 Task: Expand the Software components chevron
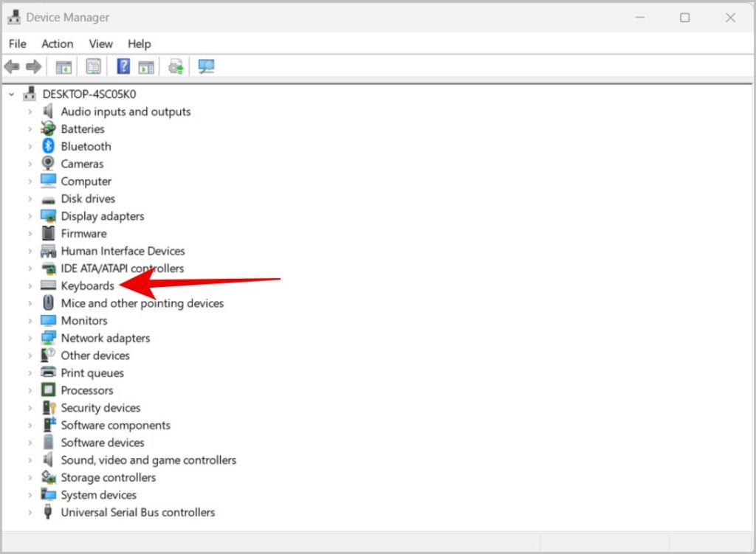click(x=30, y=425)
